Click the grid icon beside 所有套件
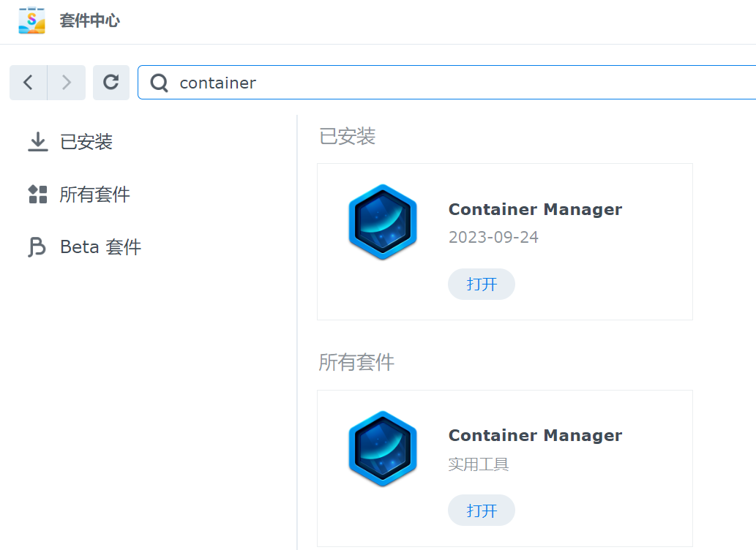756x550 pixels. [x=37, y=195]
